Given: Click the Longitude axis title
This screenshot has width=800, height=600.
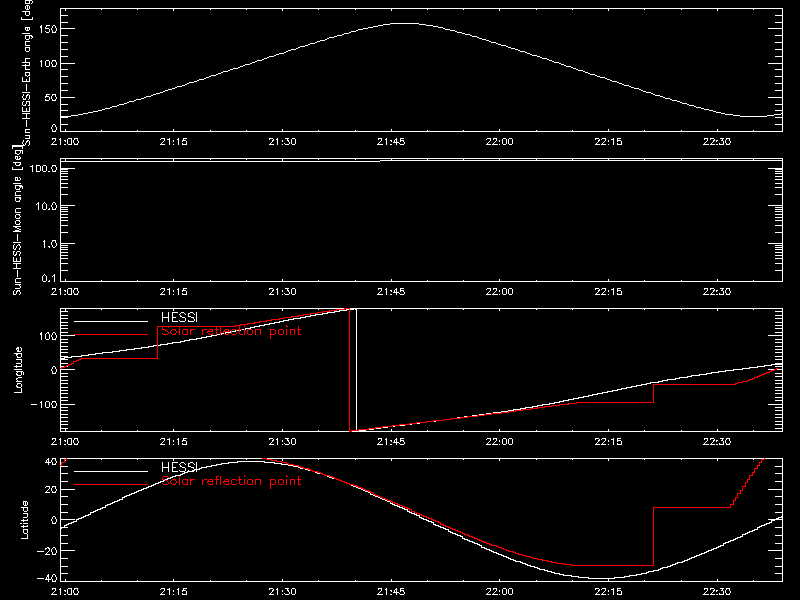Looking at the screenshot, I should 18,370.
